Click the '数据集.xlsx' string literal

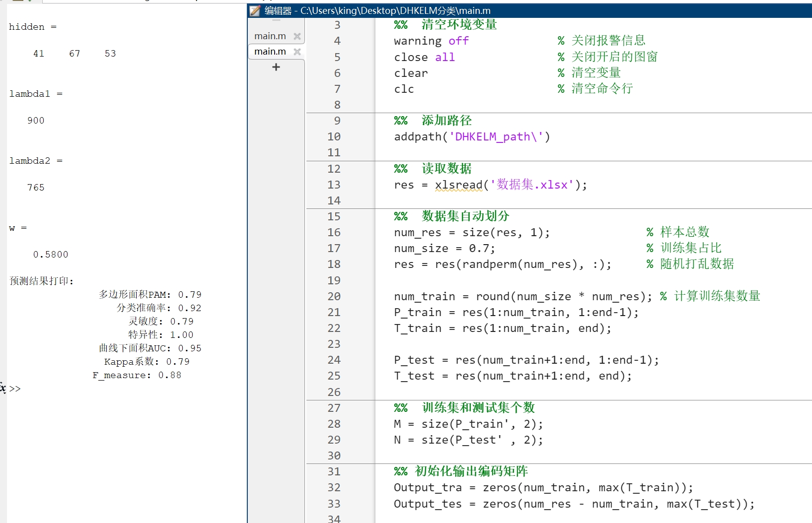[x=532, y=185]
